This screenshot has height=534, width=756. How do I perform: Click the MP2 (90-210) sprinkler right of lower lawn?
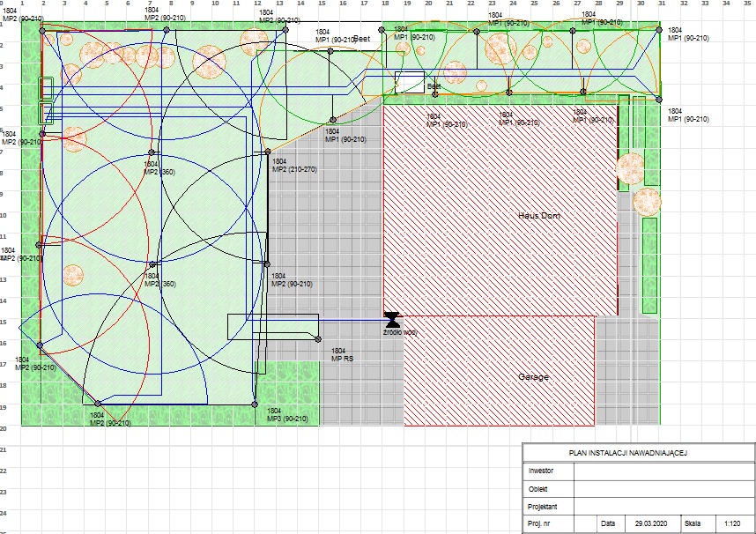tap(267, 263)
